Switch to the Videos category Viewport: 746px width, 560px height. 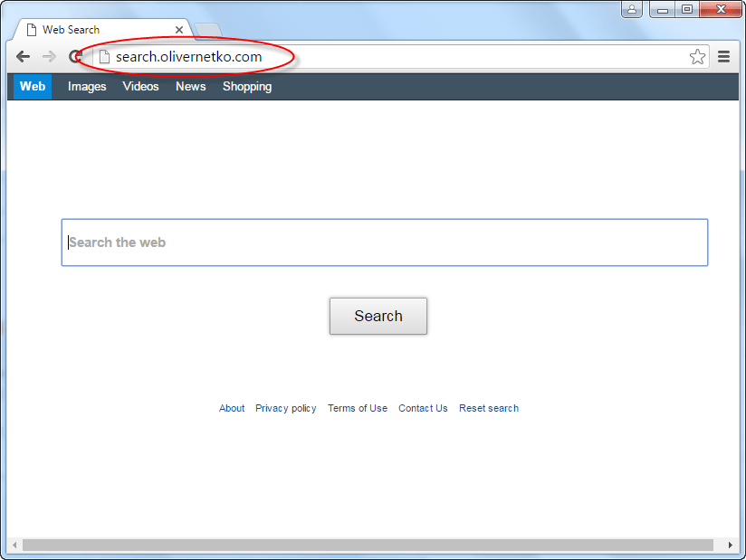tap(140, 87)
